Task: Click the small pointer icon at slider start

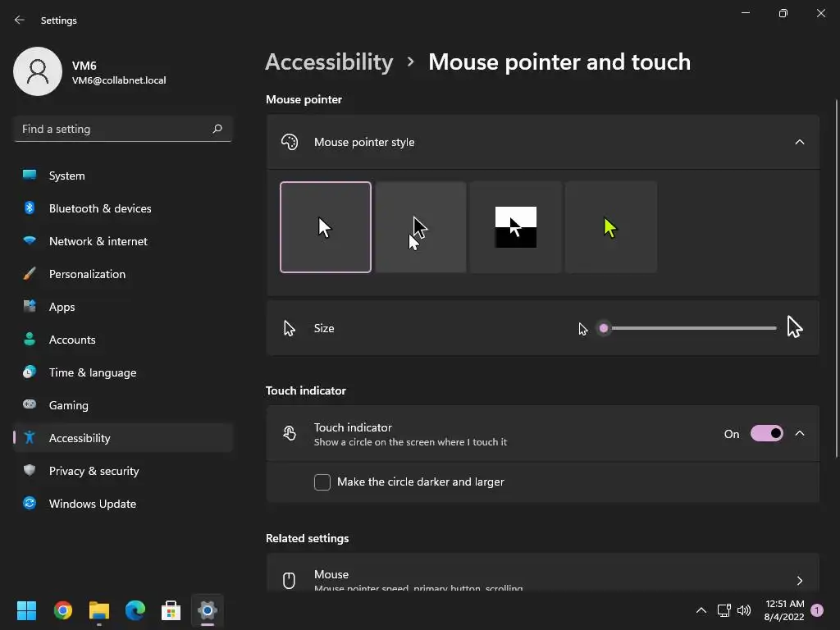Action: [x=583, y=328]
